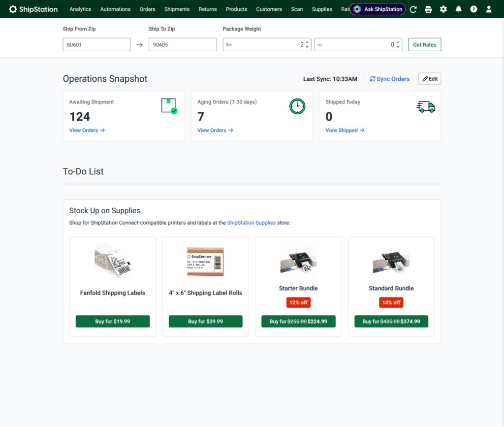Open the user account profile icon
This screenshot has height=427, width=504.
489,9
